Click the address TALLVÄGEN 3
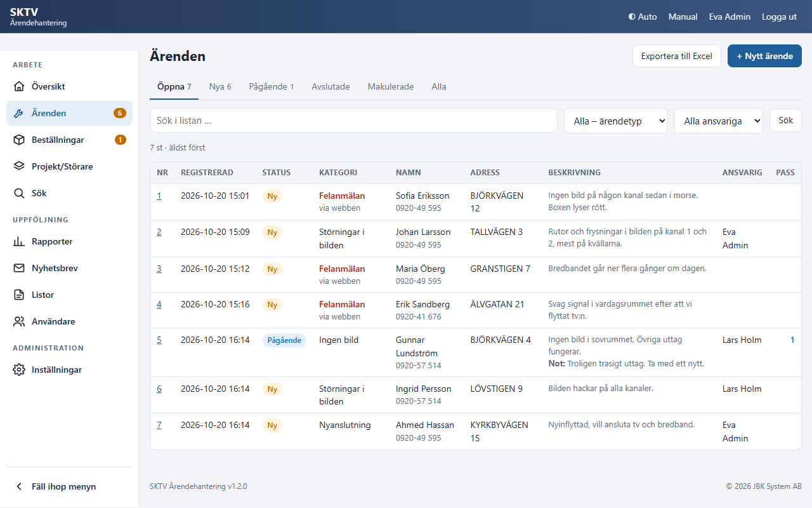Screen dimensions: 812x508 click(x=497, y=232)
